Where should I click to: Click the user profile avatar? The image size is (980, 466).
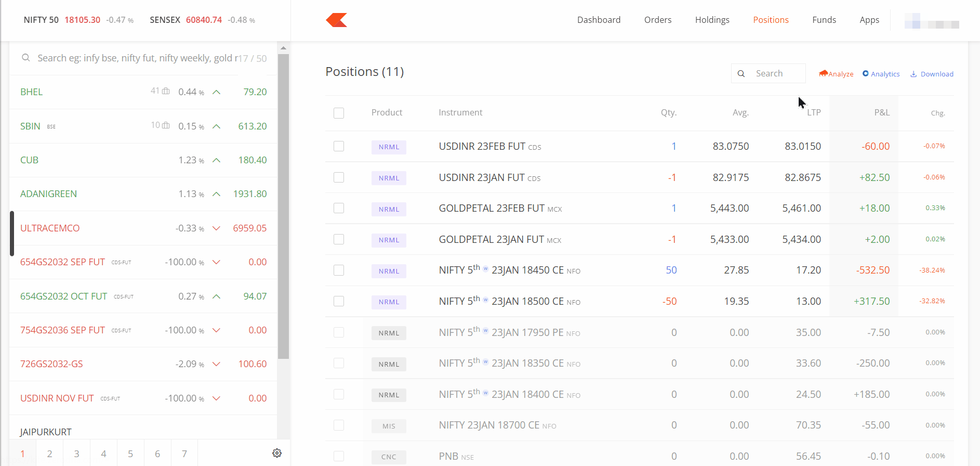tap(932, 21)
